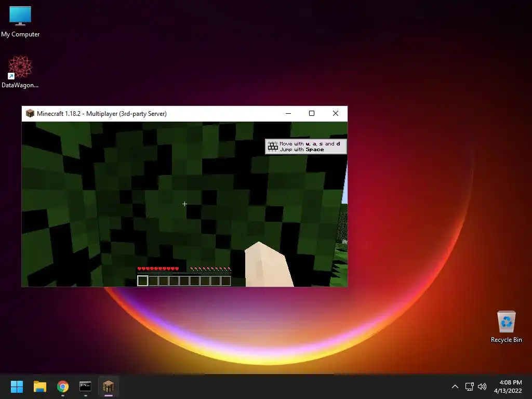532x399 pixels.
Task: Click the crosshair in game view
Action: point(184,204)
